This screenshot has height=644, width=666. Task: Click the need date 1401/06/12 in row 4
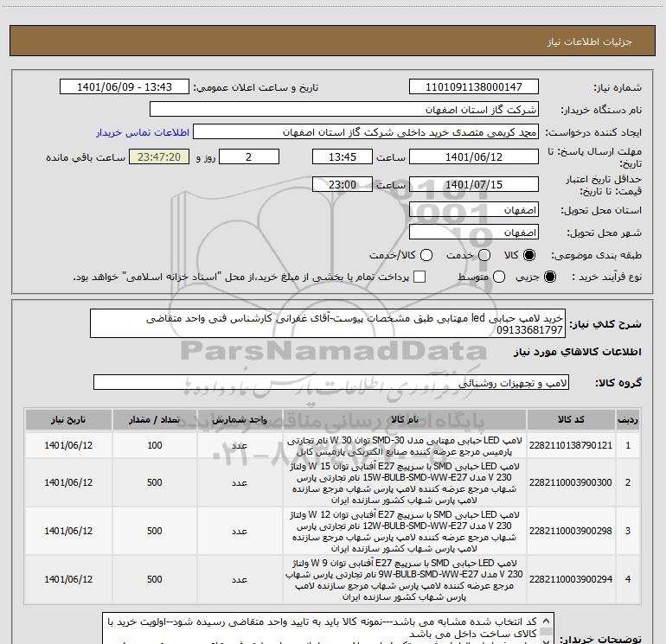68,579
